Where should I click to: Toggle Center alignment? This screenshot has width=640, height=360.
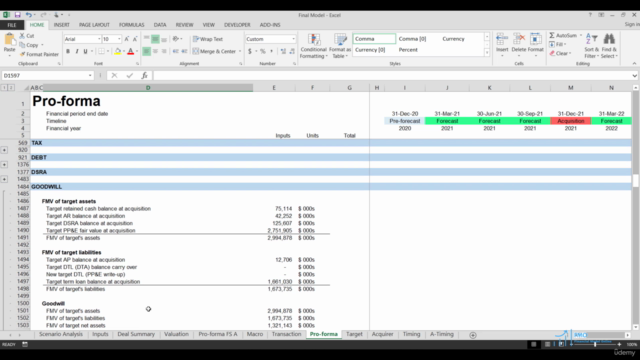pyautogui.click(x=155, y=51)
